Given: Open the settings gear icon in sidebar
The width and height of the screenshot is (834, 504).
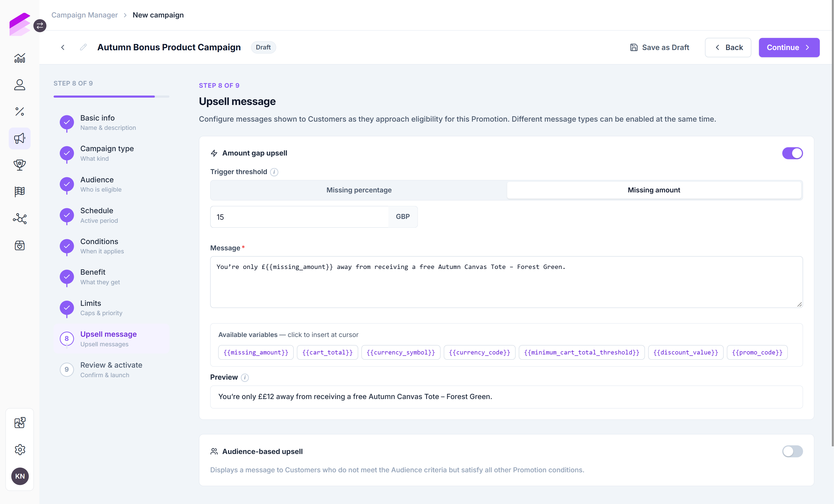Looking at the screenshot, I should pos(20,450).
